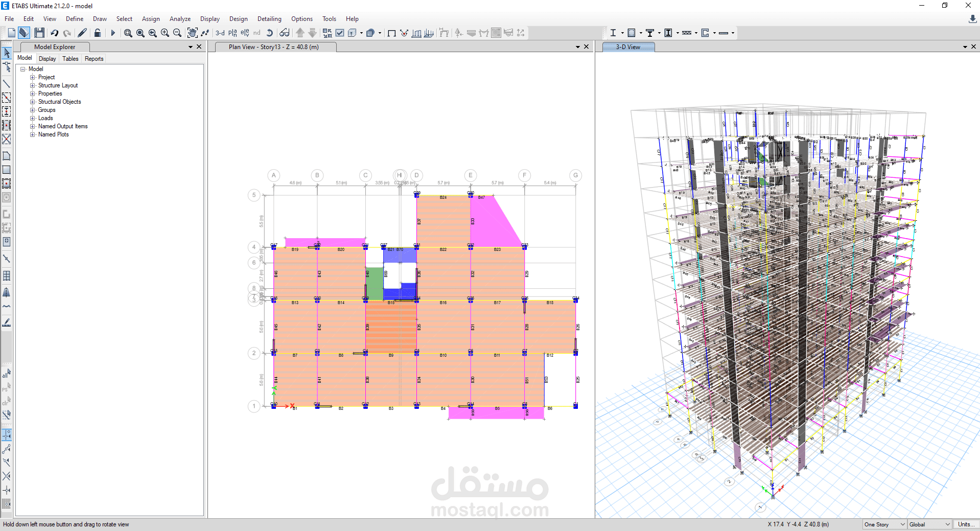Click the Run Analysis play icon
Image resolution: width=980 pixels, height=531 pixels.
pyautogui.click(x=113, y=33)
